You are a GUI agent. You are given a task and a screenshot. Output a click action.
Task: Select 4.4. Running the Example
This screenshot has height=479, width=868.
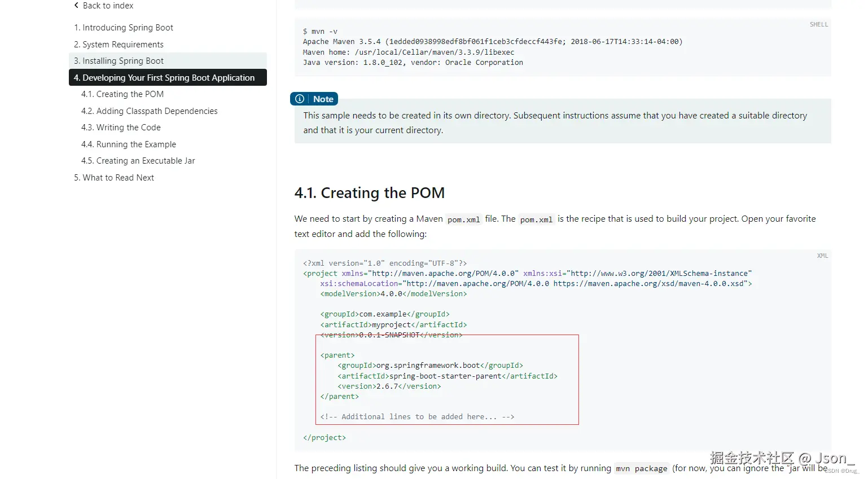click(x=129, y=144)
